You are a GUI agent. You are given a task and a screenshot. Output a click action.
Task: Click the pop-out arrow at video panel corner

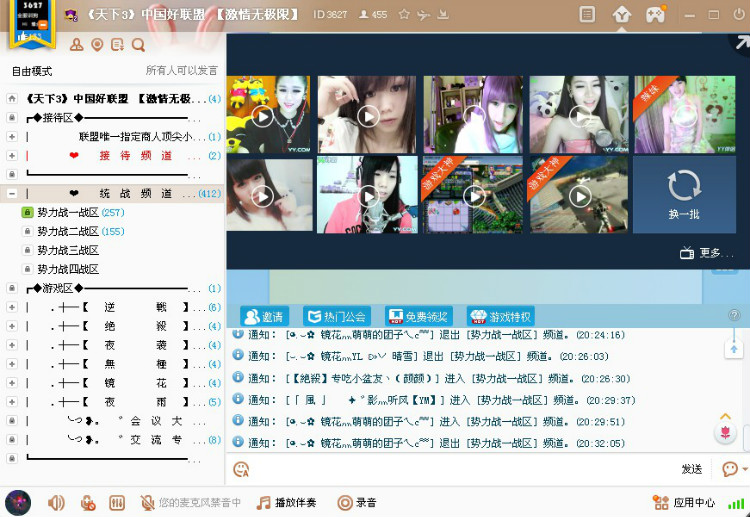pyautogui.click(x=741, y=43)
